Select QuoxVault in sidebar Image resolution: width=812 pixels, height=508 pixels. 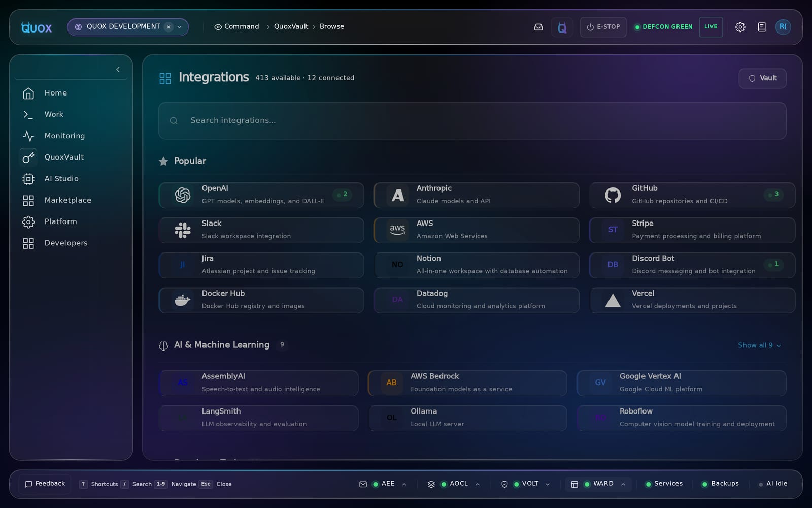(x=71, y=157)
